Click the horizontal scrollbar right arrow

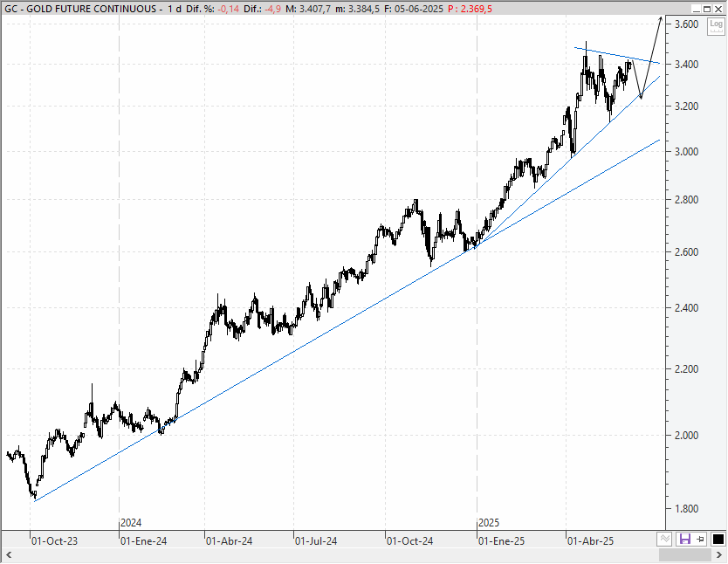(x=719, y=555)
